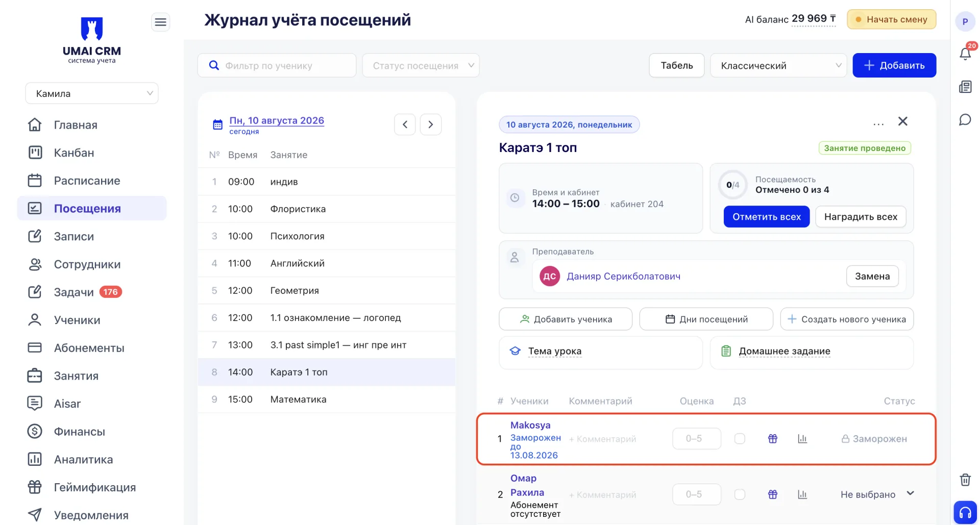Click Домашнее задание clipboard icon
This screenshot has height=525, width=980.
726,351
